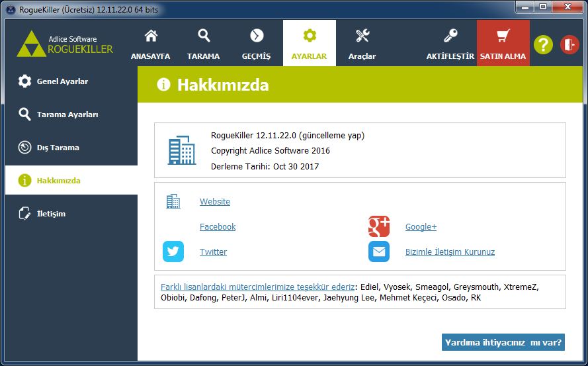The height and width of the screenshot is (366, 588).
Task: Click the RogueKiller title bar app icon
Action: click(11, 10)
